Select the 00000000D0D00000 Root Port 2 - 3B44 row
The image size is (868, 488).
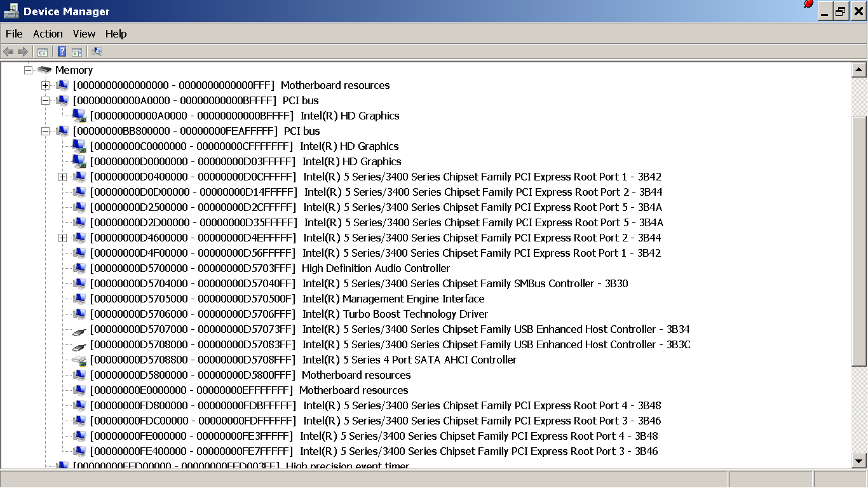click(376, 192)
